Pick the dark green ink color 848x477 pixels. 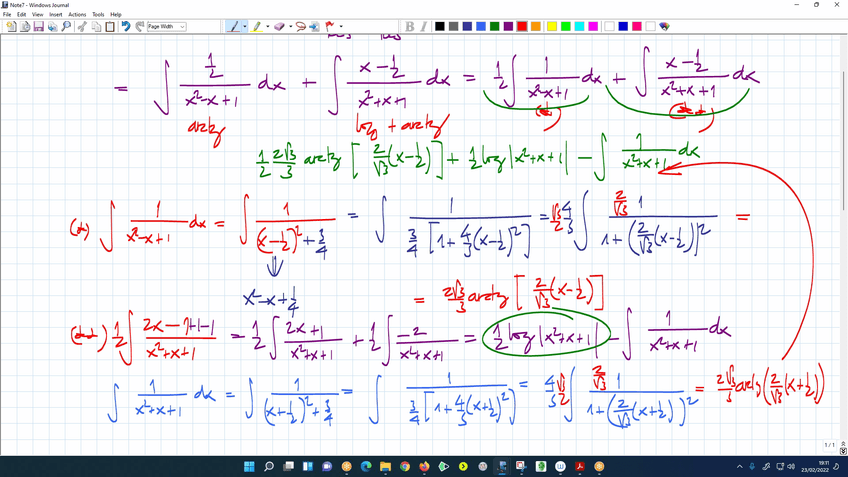pos(494,26)
